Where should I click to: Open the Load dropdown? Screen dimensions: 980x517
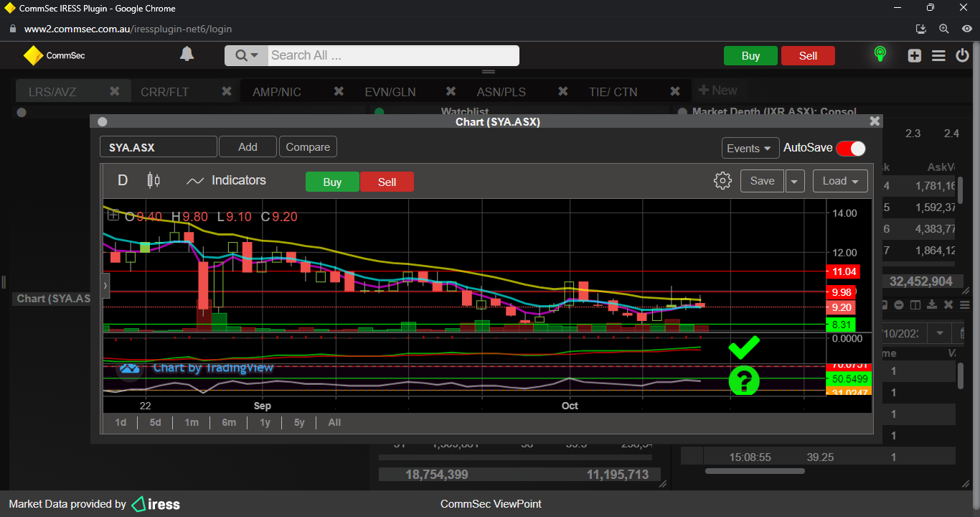click(840, 181)
